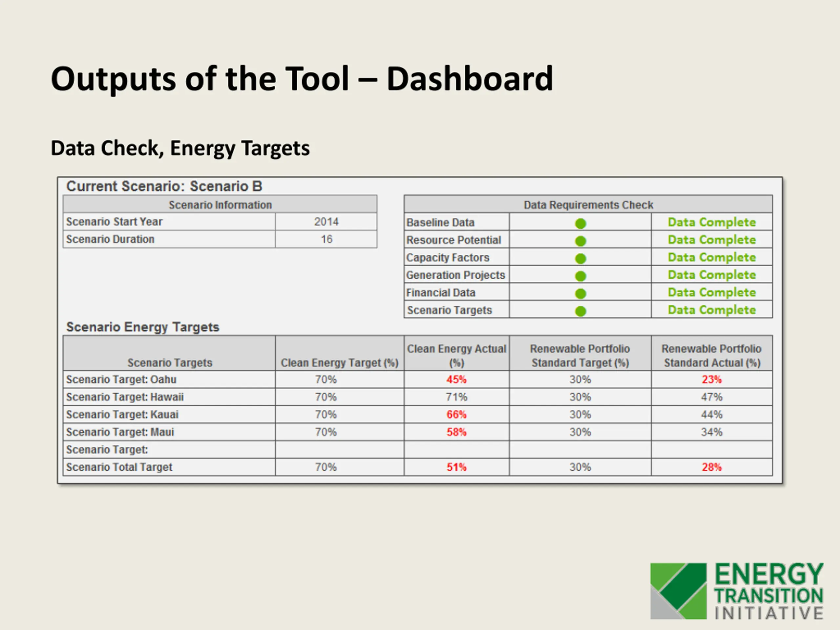
Task: Click the Data Check, Energy Targets subtitle
Action: click(180, 148)
